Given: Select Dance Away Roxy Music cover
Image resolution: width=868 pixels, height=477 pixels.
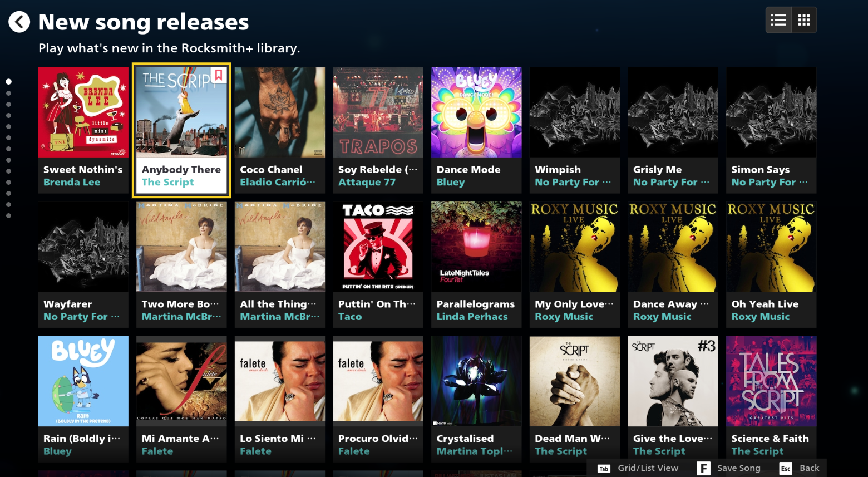Looking at the screenshot, I should [x=673, y=247].
